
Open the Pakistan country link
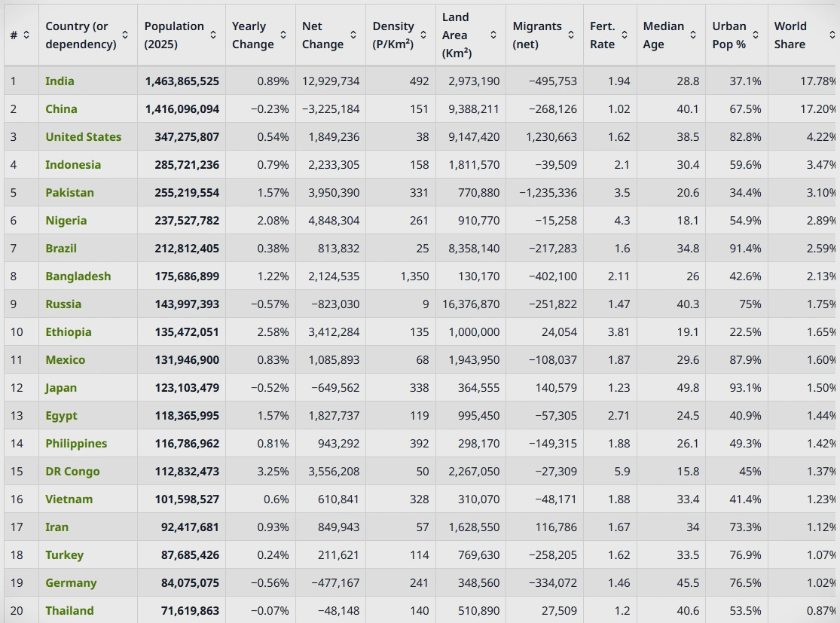[x=69, y=192]
